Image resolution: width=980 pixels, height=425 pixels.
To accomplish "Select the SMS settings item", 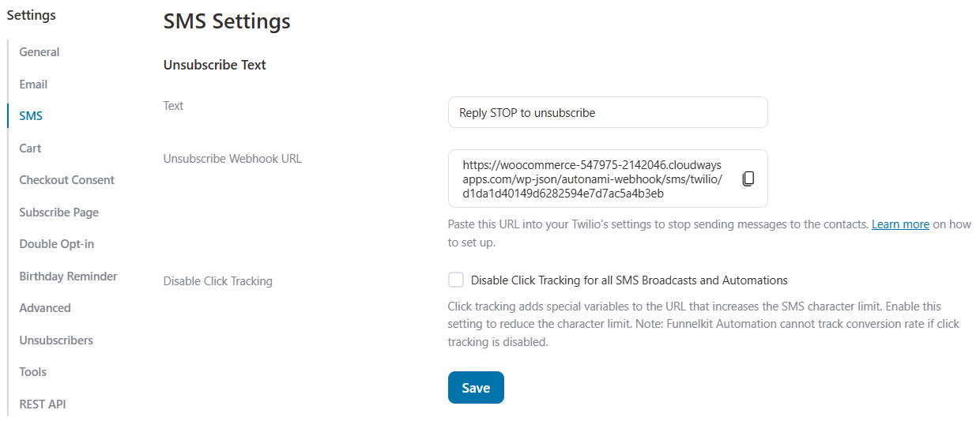I will pyautogui.click(x=31, y=116).
